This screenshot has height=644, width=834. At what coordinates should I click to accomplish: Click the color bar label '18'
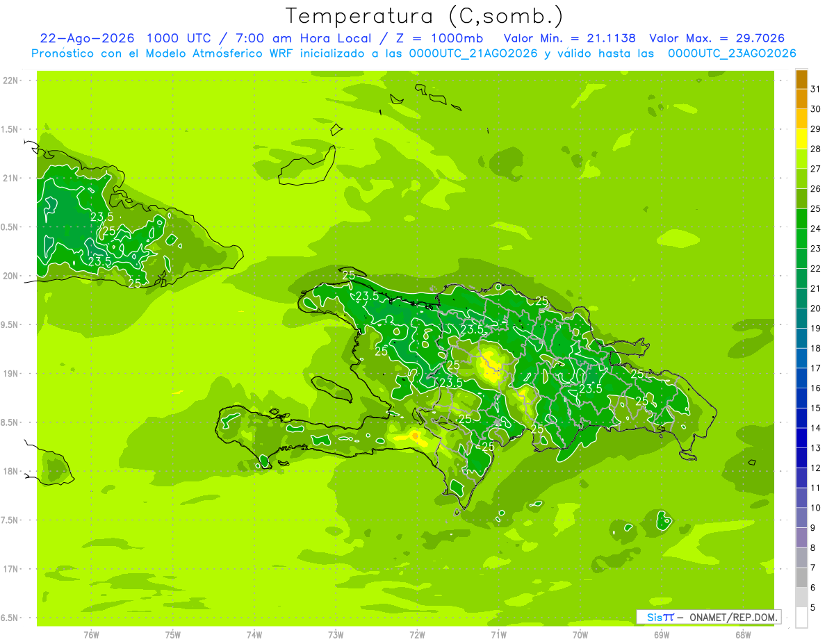pyautogui.click(x=815, y=348)
